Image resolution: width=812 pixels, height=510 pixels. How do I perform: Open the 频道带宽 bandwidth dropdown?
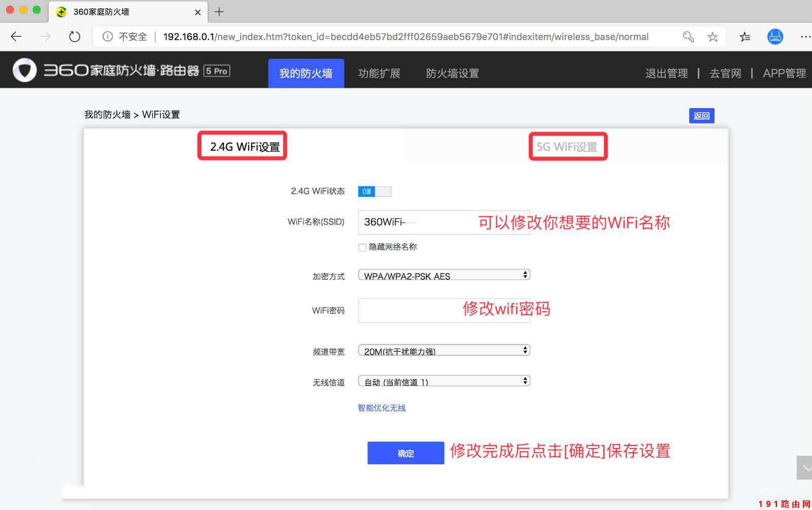(x=443, y=350)
